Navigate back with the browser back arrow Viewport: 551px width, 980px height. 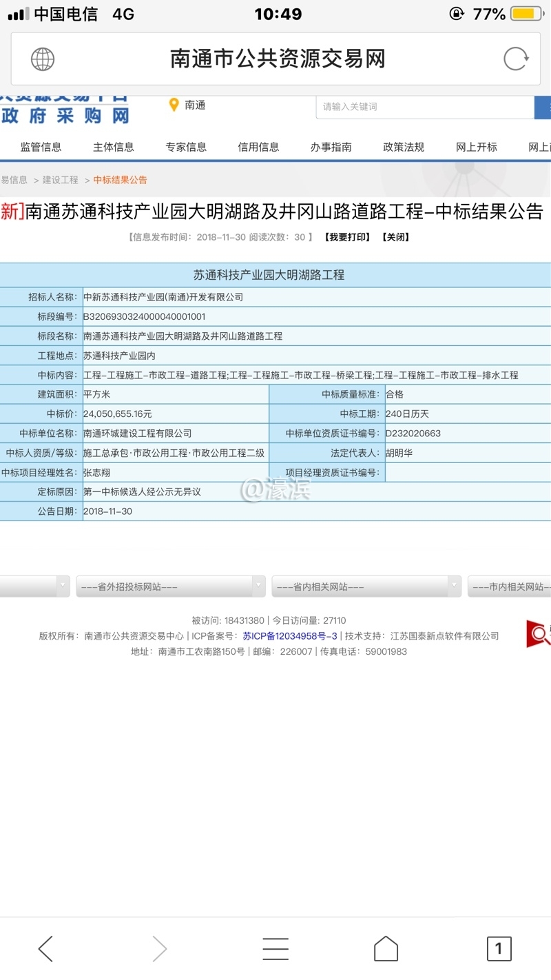coord(45,947)
